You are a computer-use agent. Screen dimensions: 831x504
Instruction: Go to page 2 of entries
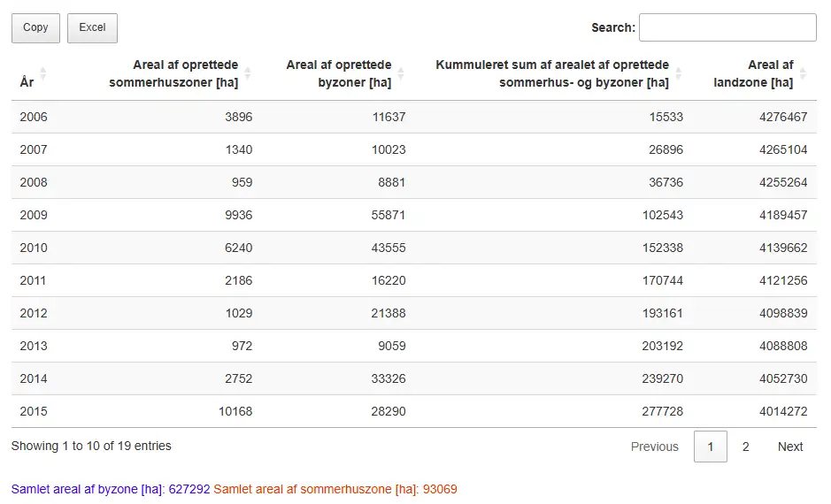(746, 447)
